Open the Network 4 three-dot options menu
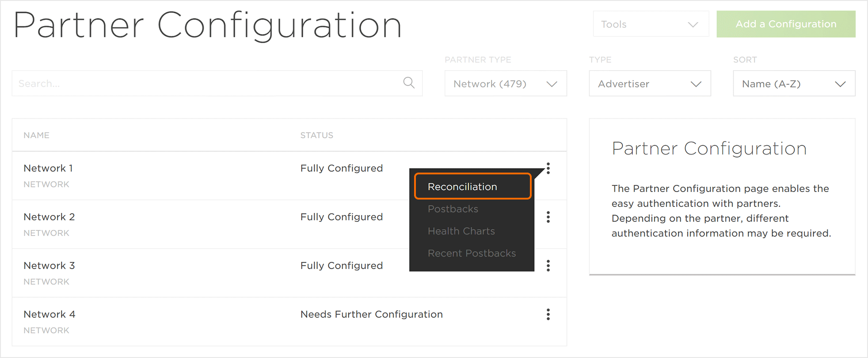The width and height of the screenshot is (868, 358). pyautogui.click(x=548, y=314)
